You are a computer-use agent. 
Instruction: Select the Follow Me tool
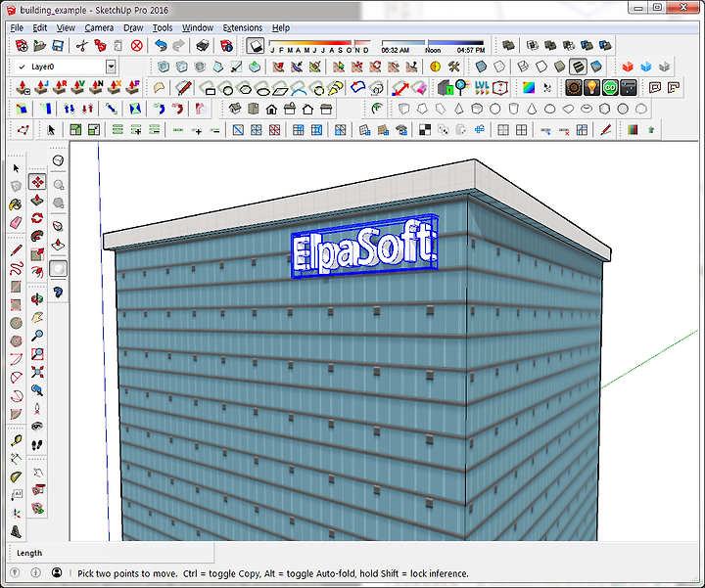[x=37, y=236]
